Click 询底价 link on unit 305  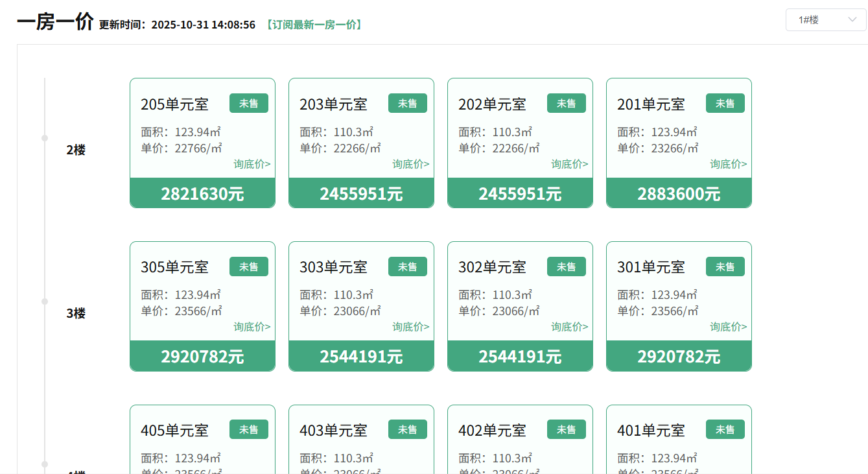click(252, 327)
